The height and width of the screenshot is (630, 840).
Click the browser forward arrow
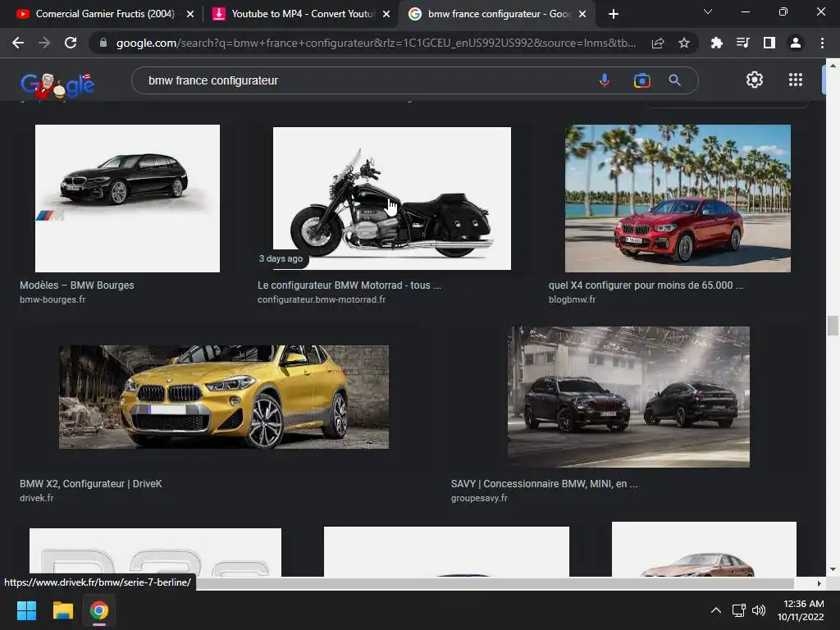pyautogui.click(x=44, y=43)
